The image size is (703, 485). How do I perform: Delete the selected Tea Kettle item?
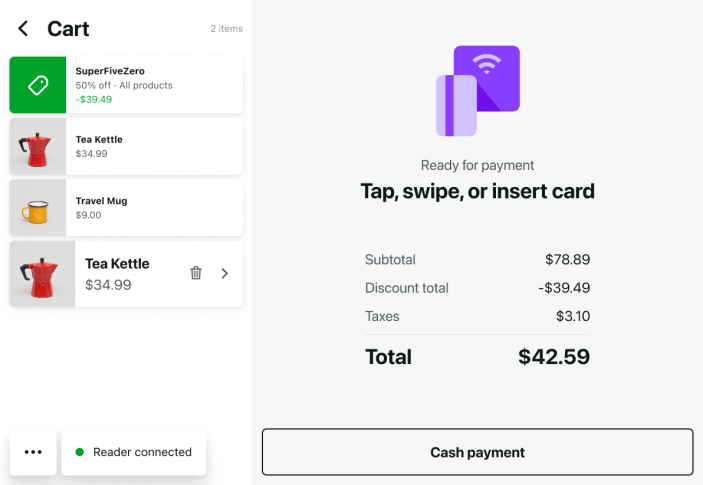pyautogui.click(x=196, y=273)
